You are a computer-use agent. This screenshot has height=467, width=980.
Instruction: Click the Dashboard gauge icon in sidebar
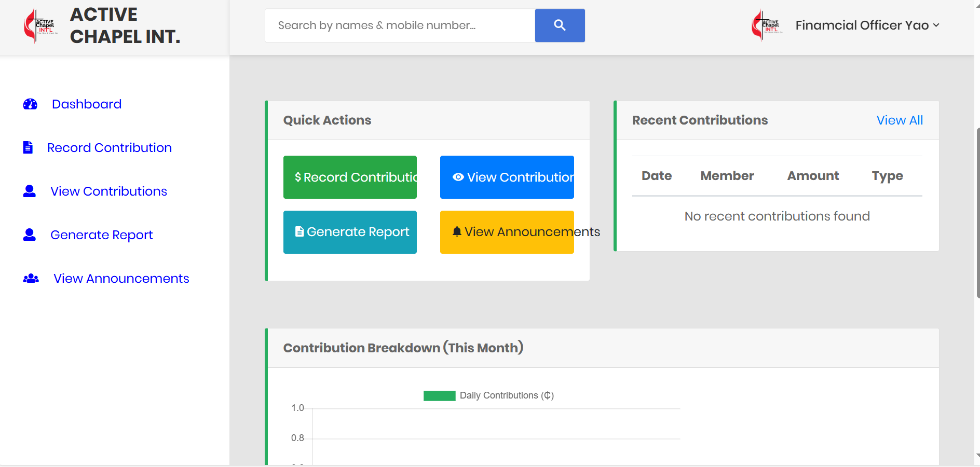pos(30,104)
